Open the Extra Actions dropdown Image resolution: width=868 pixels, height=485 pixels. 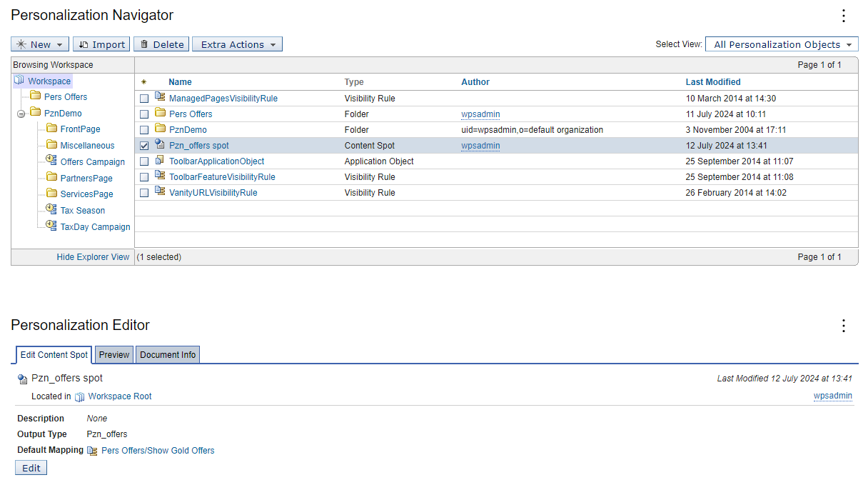click(237, 44)
